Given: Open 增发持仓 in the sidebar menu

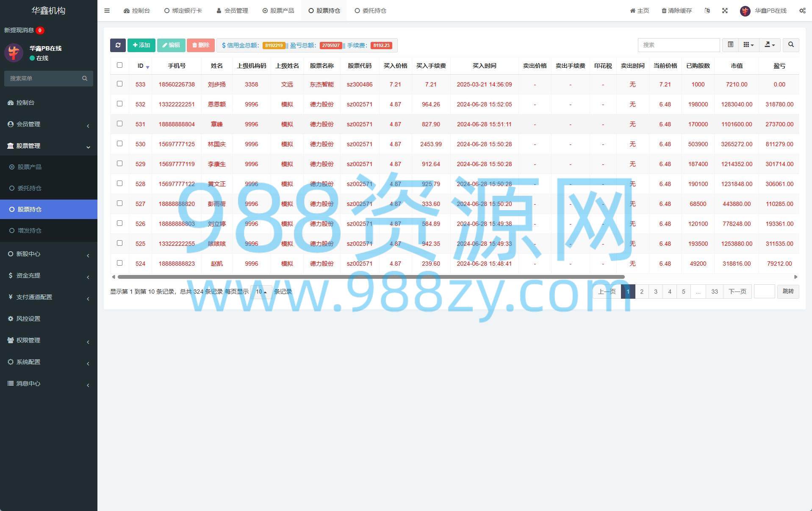Looking at the screenshot, I should point(29,231).
